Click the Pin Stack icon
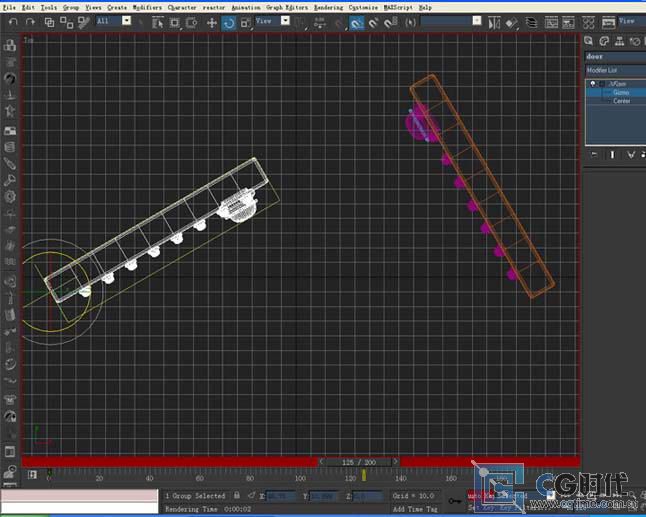The height and width of the screenshot is (517, 646). tap(594, 155)
